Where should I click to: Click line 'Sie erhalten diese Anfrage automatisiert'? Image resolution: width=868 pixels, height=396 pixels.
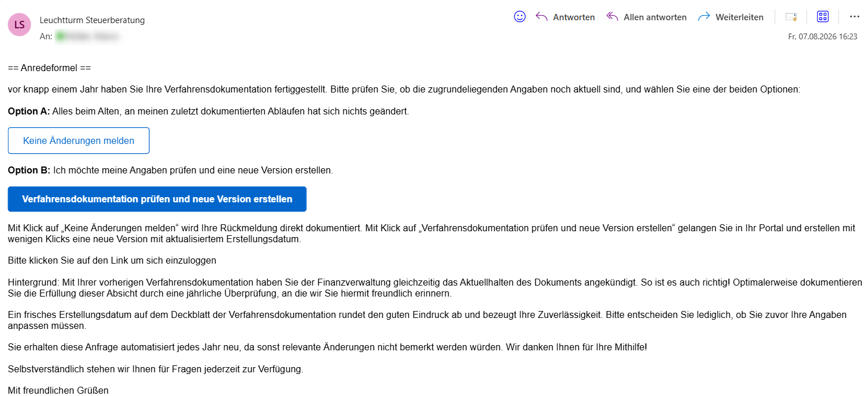tap(328, 347)
